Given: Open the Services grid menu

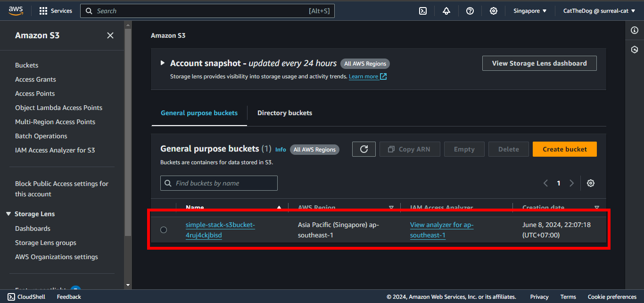Looking at the screenshot, I should [x=56, y=11].
